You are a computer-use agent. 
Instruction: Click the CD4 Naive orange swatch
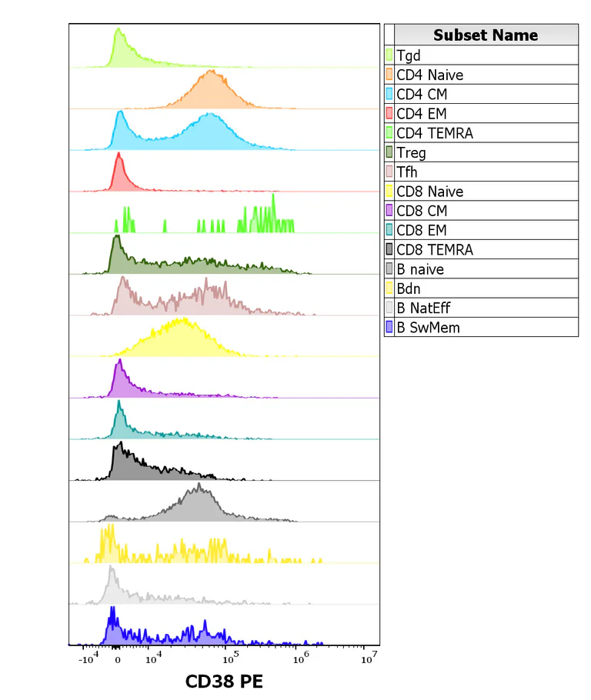pos(389,75)
